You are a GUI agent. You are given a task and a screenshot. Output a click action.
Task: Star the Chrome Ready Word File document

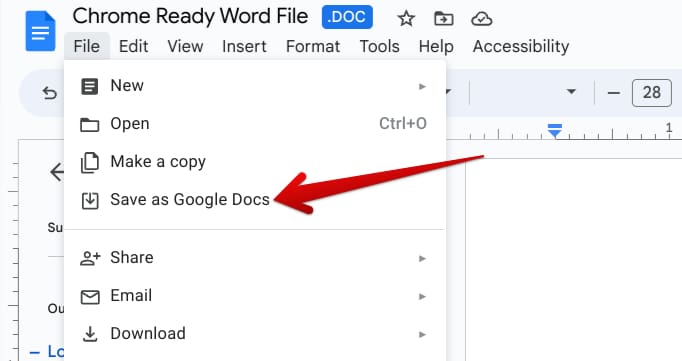pyautogui.click(x=406, y=19)
